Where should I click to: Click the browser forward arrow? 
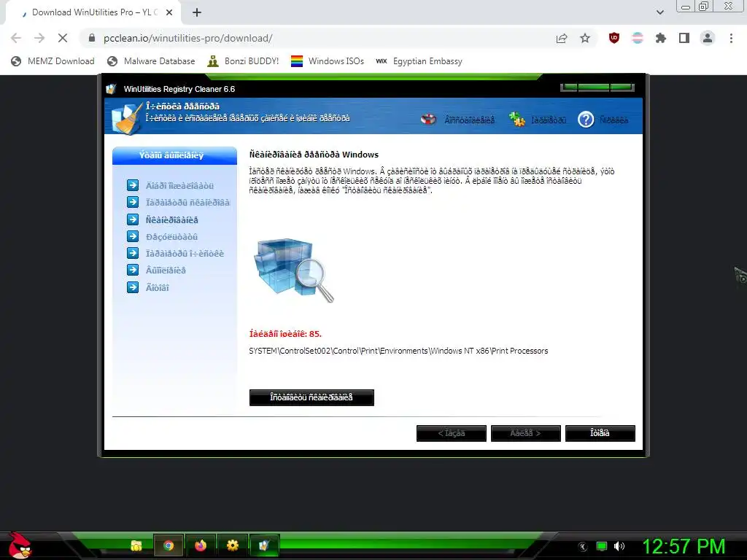click(39, 38)
